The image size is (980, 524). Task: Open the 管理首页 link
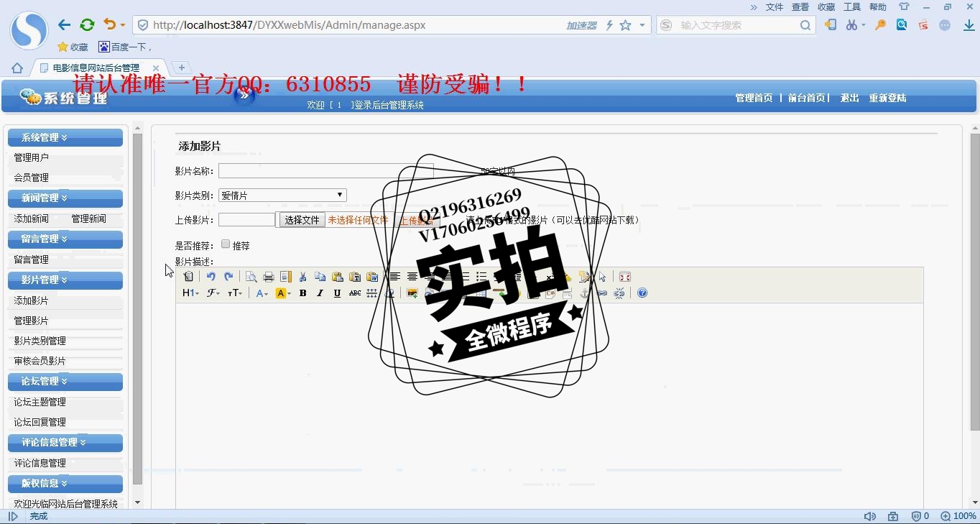coord(754,98)
